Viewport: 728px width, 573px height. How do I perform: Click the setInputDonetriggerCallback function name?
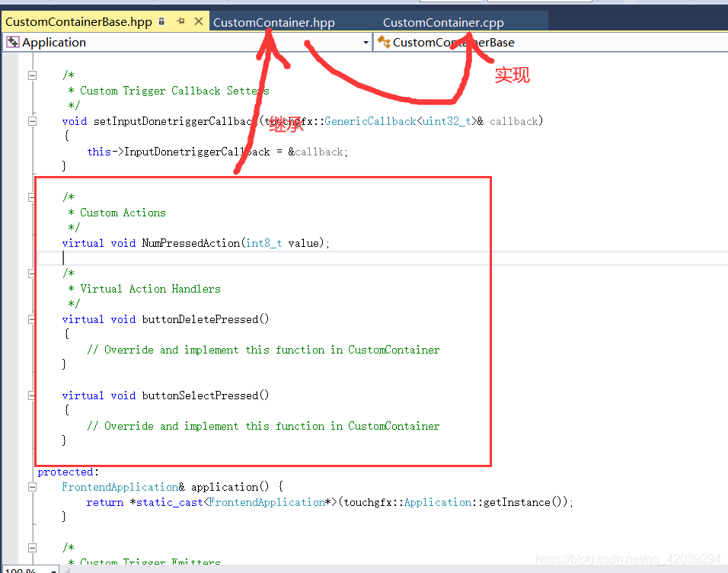point(175,121)
